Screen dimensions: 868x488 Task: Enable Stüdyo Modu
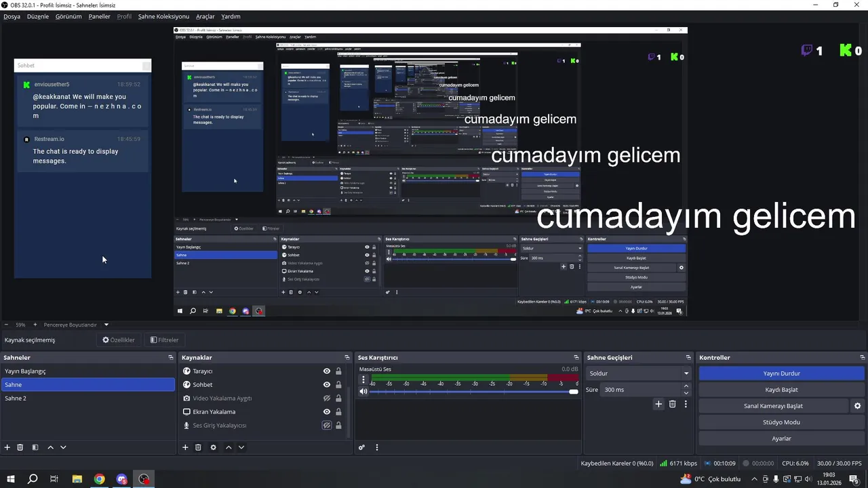[x=782, y=422]
